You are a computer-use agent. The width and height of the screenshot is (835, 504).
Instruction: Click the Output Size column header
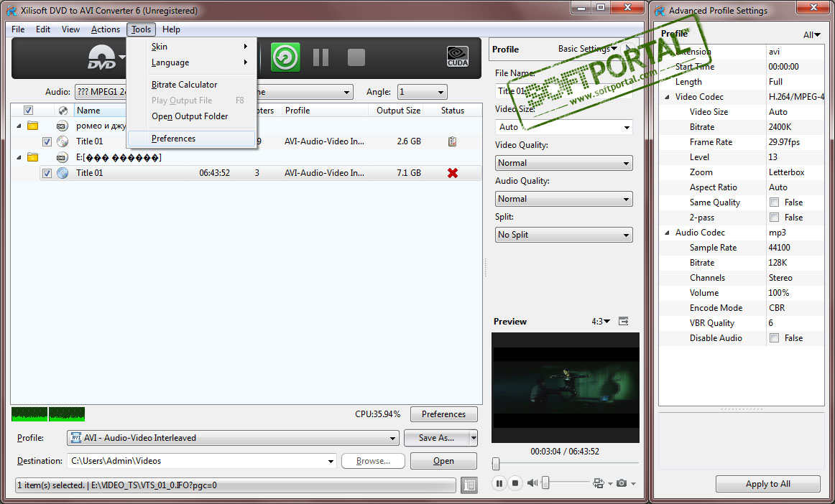click(x=398, y=110)
